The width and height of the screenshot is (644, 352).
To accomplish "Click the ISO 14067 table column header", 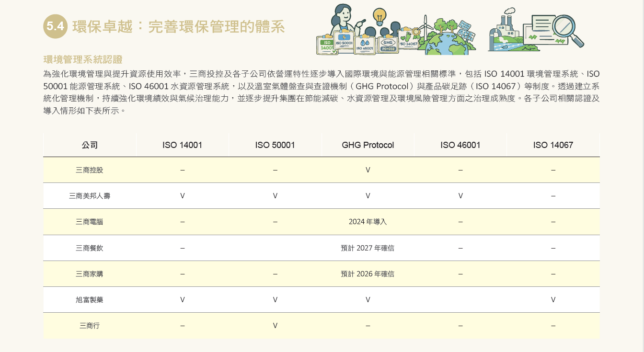I will 553,145.
